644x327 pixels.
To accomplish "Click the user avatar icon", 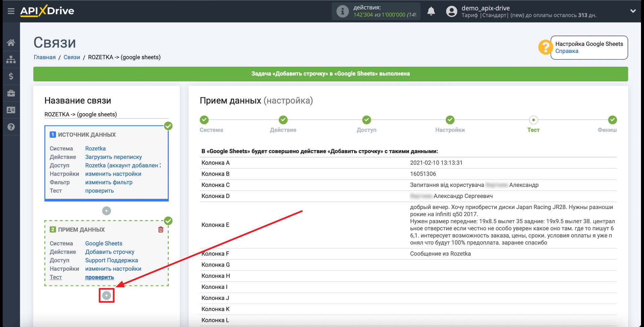I will pos(451,11).
